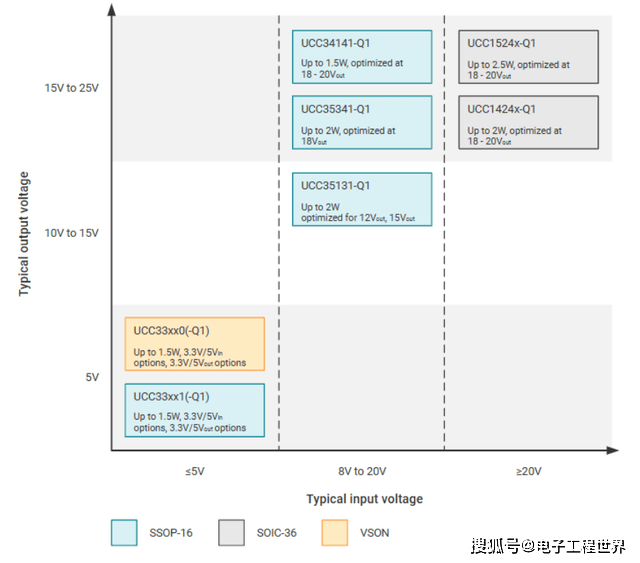This screenshot has width=640, height=563.
Task: Click the UCC34141-Q1 product box
Action: 362,57
